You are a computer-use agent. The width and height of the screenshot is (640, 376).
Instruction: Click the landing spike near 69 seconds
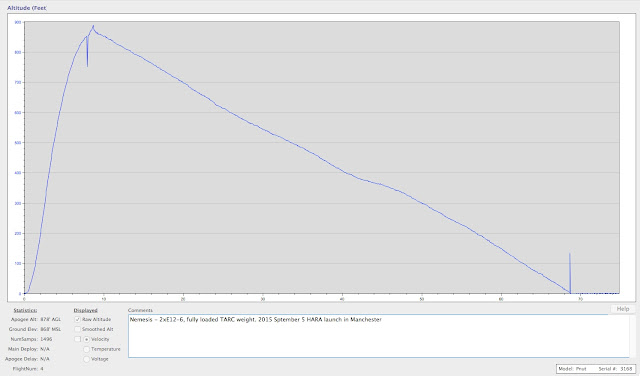click(570, 272)
